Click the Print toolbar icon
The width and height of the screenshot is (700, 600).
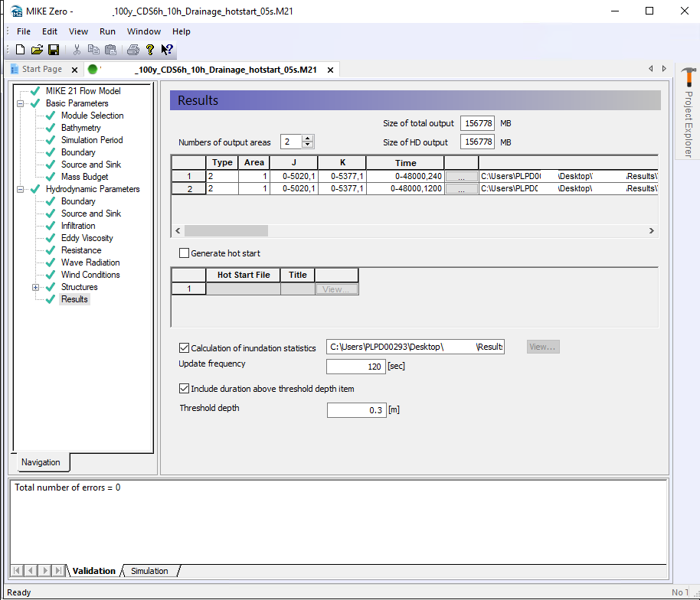(x=133, y=50)
